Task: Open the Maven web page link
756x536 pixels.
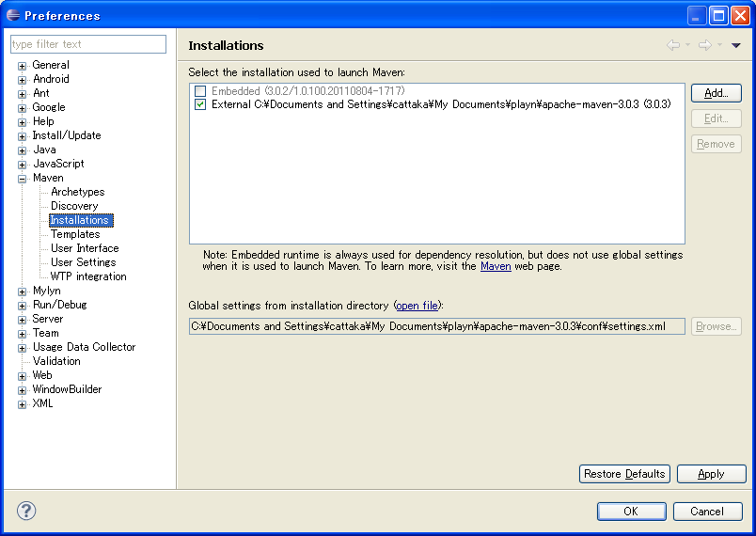Action: tap(496, 266)
